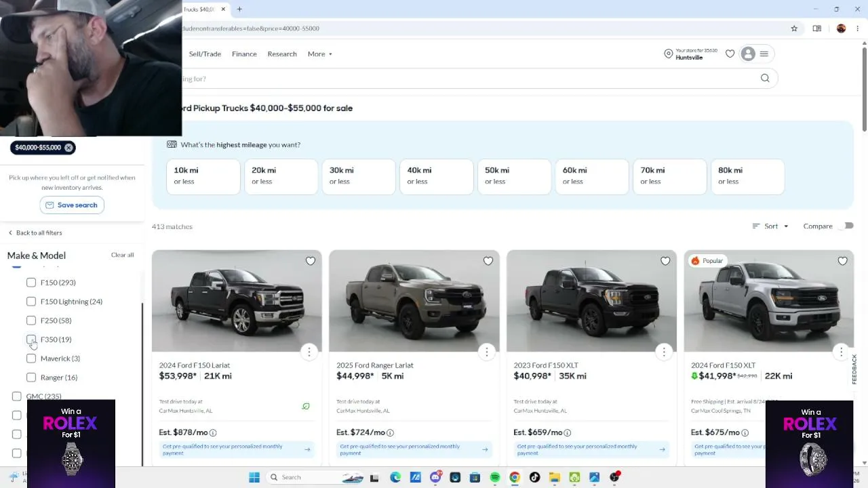Viewport: 868px width, 488px height.
Task: Favorite the 2025 Ford Ranger Lariat
Action: click(488, 261)
